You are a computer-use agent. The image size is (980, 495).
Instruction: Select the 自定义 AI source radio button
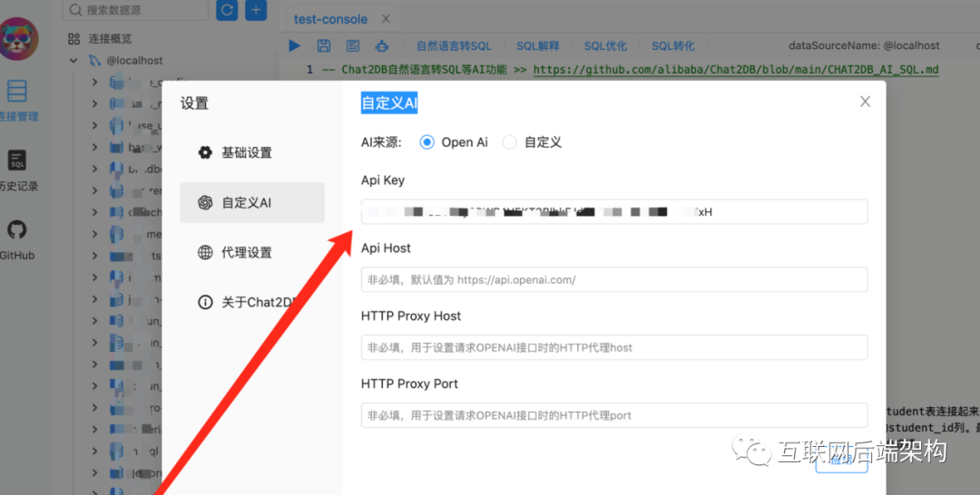(x=509, y=142)
